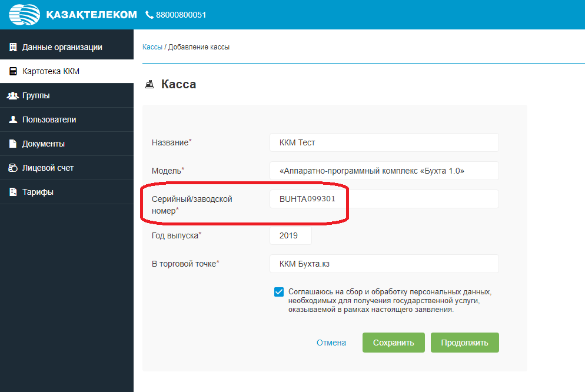Open the Модель field showing Бухта 1.0

tap(384, 171)
